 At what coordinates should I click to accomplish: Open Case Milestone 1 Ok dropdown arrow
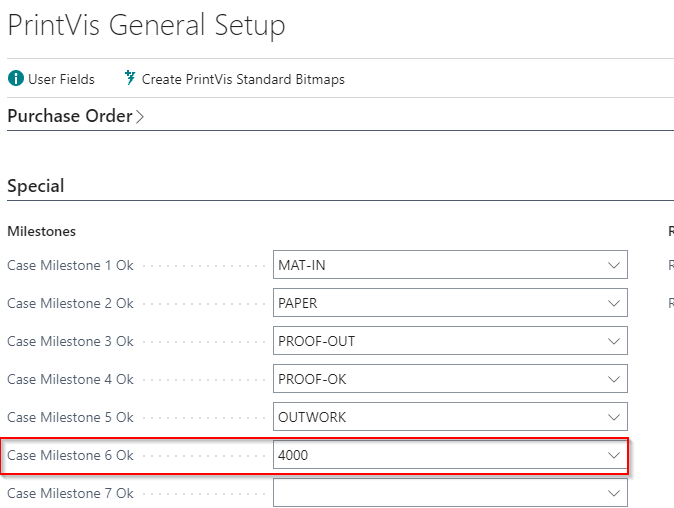coord(614,265)
